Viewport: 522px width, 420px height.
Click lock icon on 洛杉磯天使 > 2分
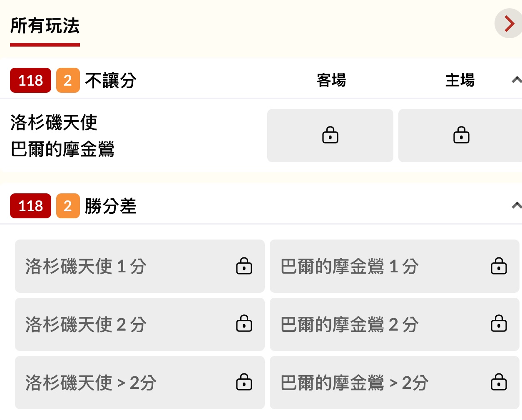[244, 382]
